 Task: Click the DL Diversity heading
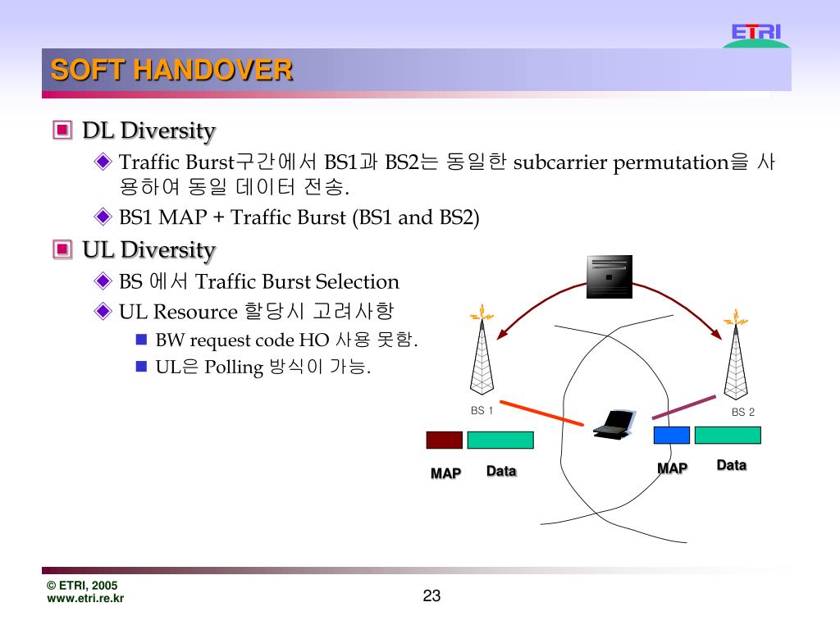[149, 130]
